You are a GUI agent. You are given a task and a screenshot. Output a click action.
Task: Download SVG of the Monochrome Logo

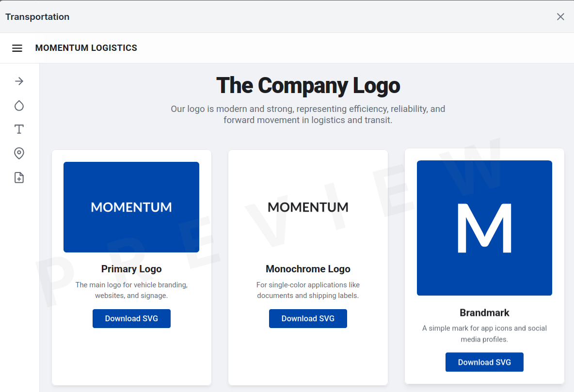pyautogui.click(x=308, y=318)
